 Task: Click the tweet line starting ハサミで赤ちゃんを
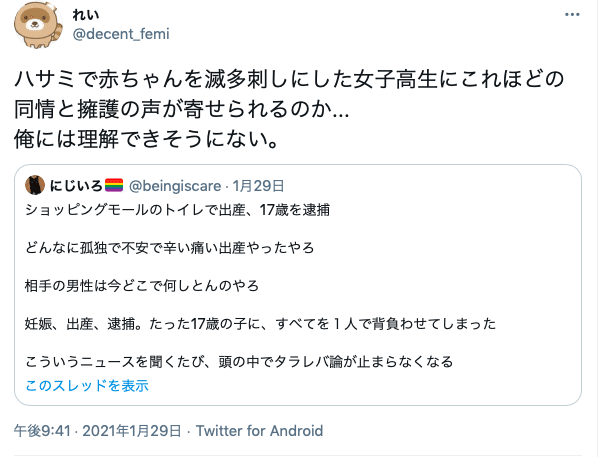click(x=290, y=79)
